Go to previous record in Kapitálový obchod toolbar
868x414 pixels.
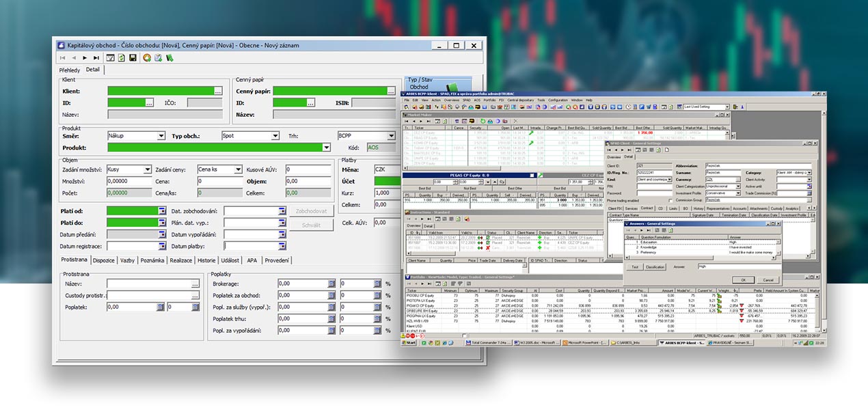click(x=74, y=58)
